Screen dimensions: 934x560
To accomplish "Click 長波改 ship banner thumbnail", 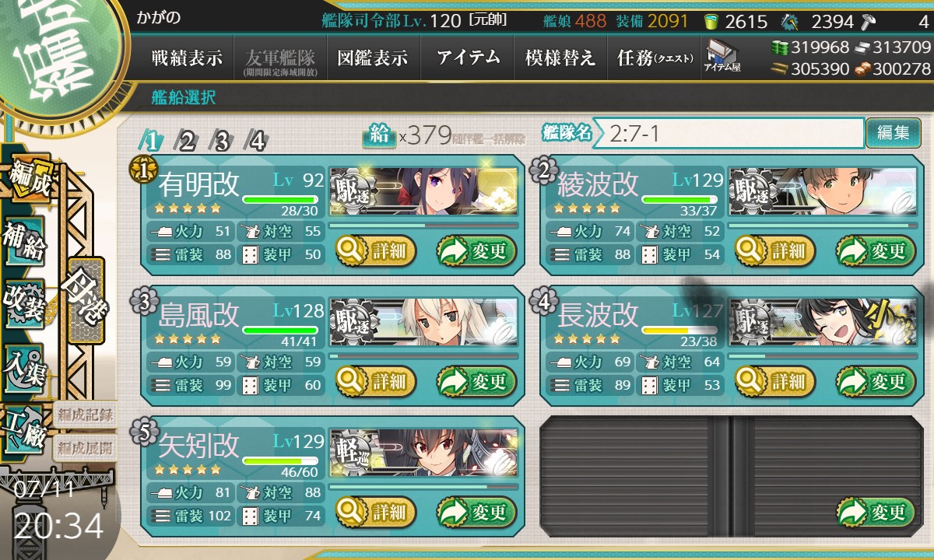I will 823,320.
